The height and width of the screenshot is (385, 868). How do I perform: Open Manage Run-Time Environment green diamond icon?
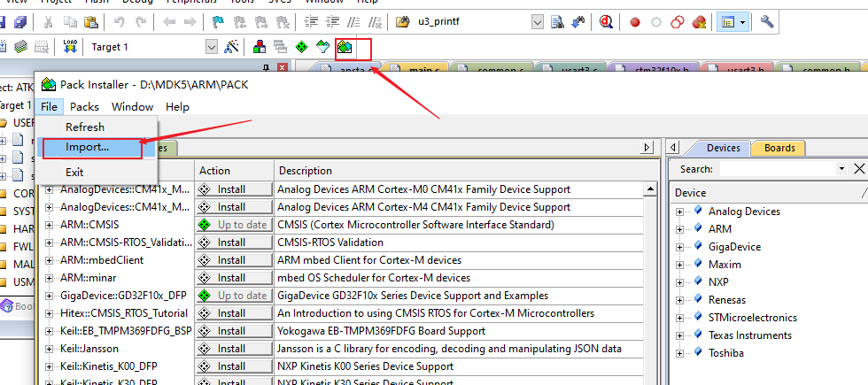[x=301, y=47]
